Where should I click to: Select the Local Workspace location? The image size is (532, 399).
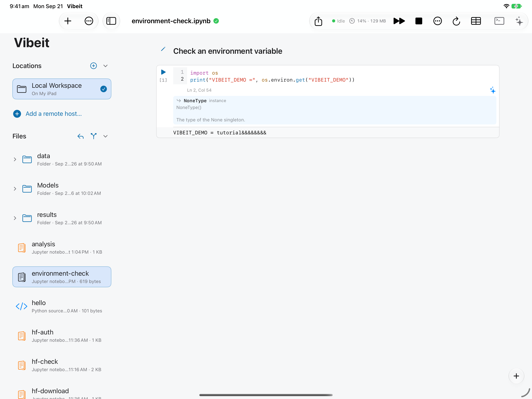(x=62, y=89)
